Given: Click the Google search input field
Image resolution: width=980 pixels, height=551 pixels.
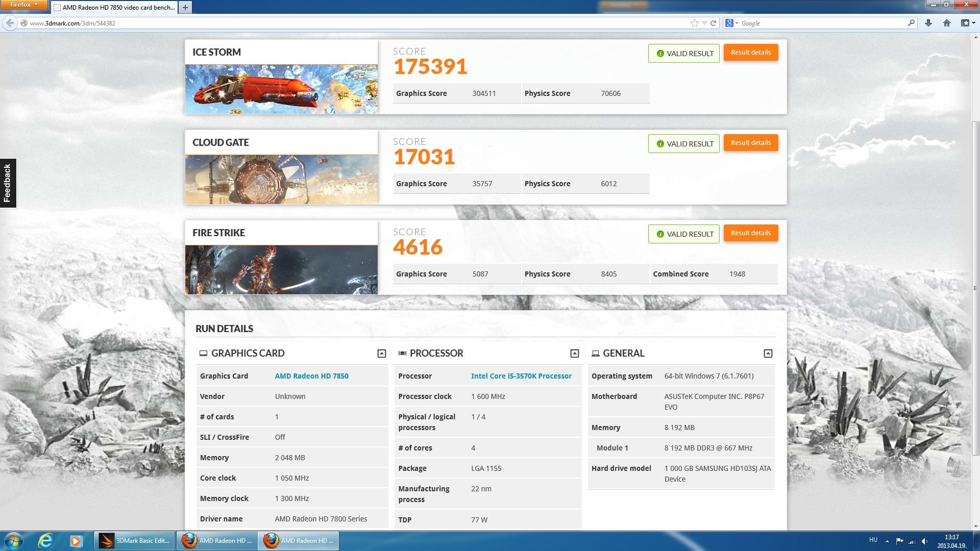Looking at the screenshot, I should (823, 23).
